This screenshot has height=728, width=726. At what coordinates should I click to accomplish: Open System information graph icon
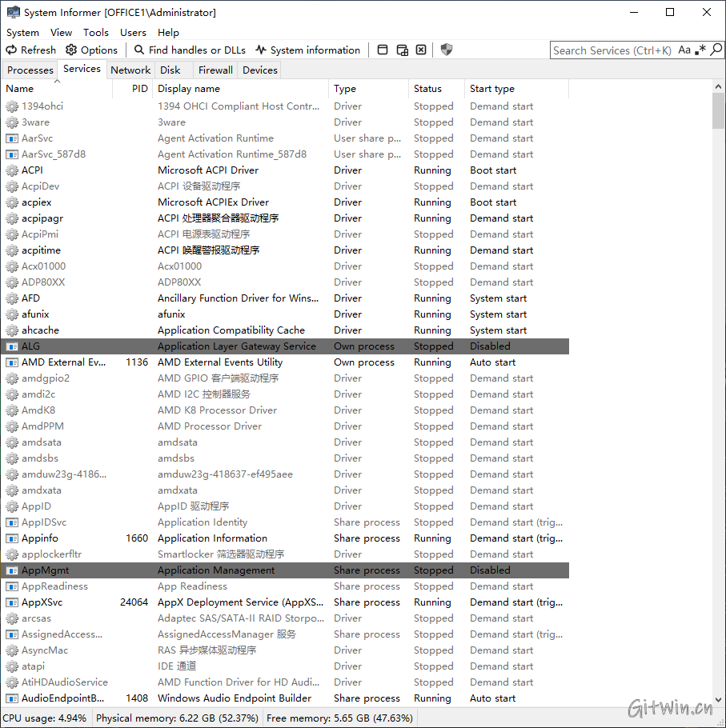pos(261,50)
